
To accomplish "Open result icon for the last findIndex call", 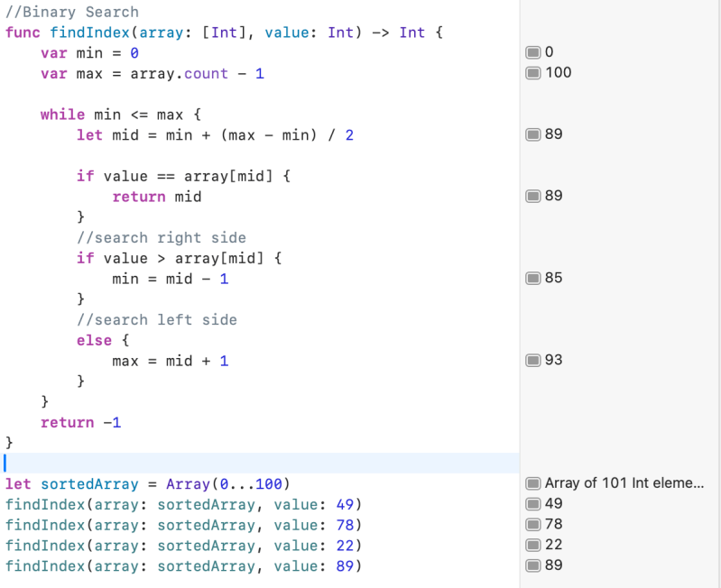I will click(532, 566).
